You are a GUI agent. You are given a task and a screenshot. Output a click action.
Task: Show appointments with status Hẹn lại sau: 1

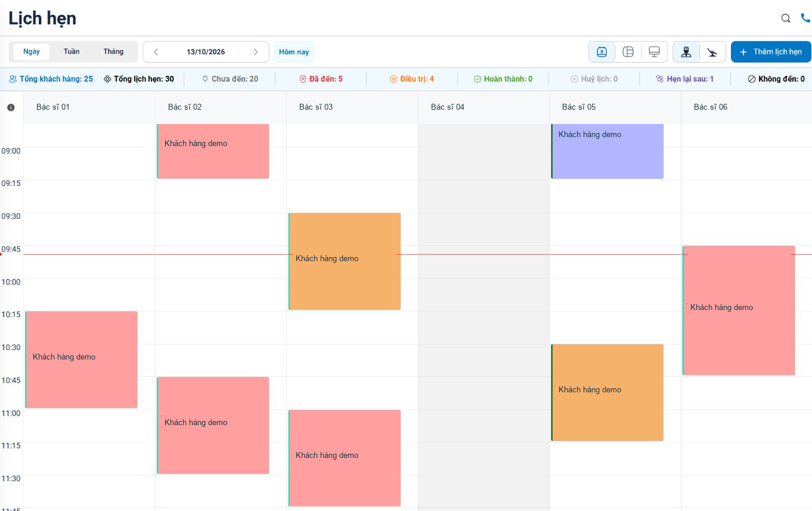pos(685,79)
